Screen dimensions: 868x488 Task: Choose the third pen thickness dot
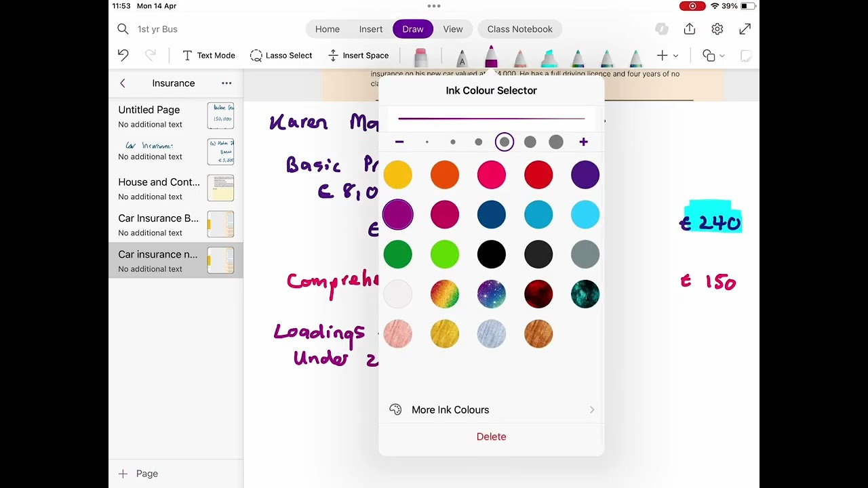(479, 142)
